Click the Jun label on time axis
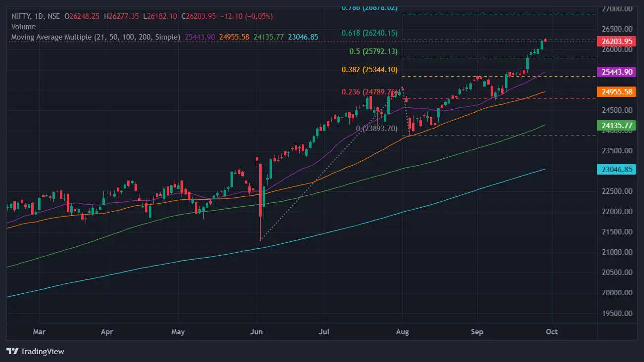 [x=257, y=332]
